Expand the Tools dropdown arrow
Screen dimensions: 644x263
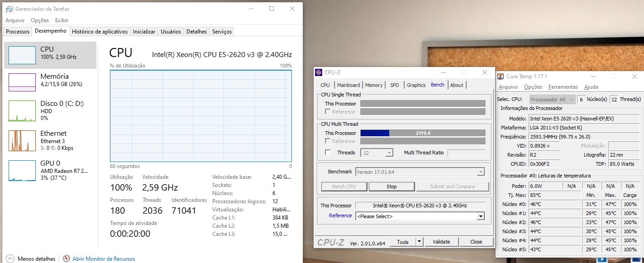420,242
